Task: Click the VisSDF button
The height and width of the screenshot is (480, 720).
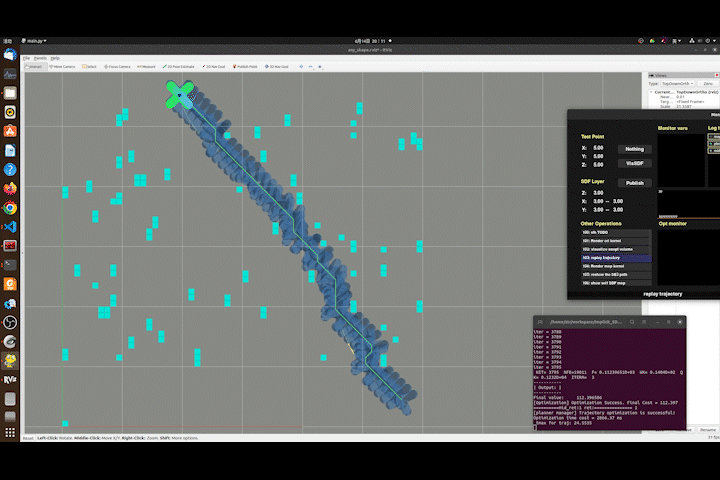Action: (x=634, y=163)
